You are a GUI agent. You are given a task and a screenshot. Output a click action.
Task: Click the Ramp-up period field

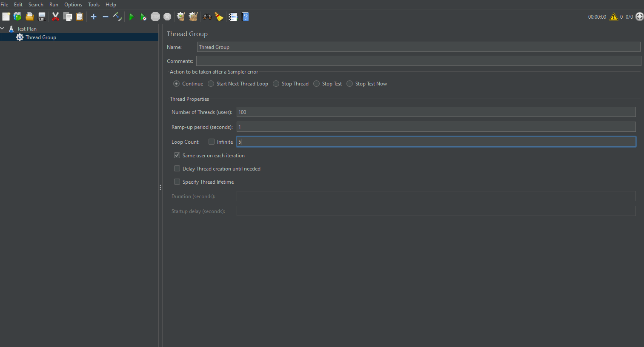point(436,127)
